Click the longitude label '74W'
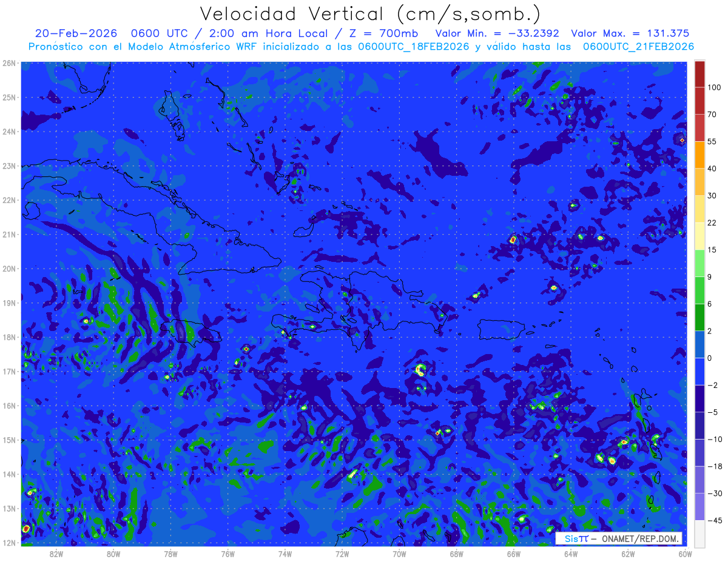Screen dimensions: 728x562 [x=285, y=554]
